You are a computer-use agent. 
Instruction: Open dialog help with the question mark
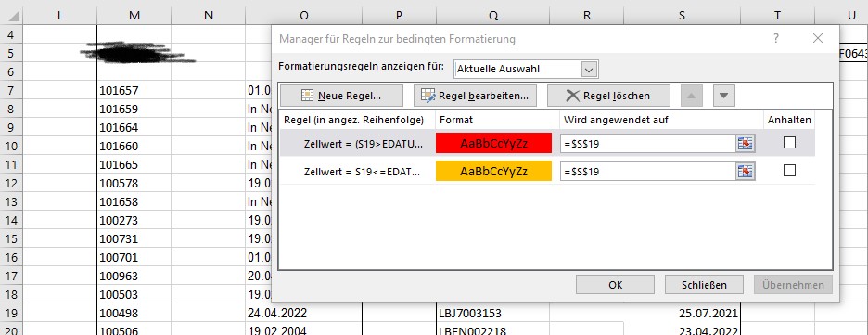click(x=777, y=38)
